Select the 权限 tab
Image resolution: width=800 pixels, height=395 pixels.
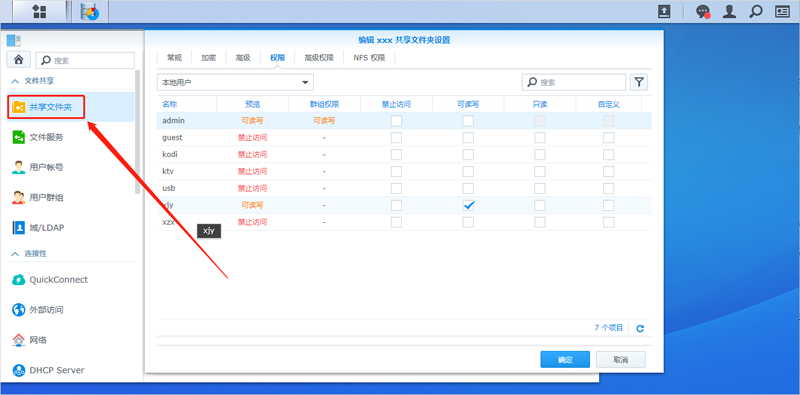pos(278,58)
